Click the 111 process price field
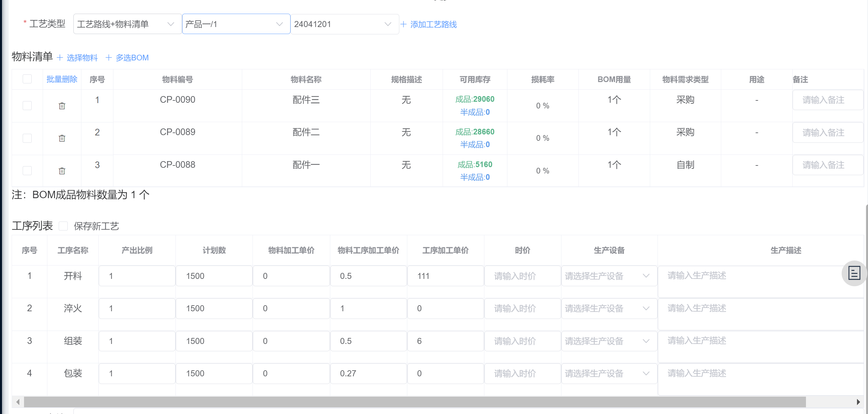This screenshot has height=414, width=868. click(445, 276)
